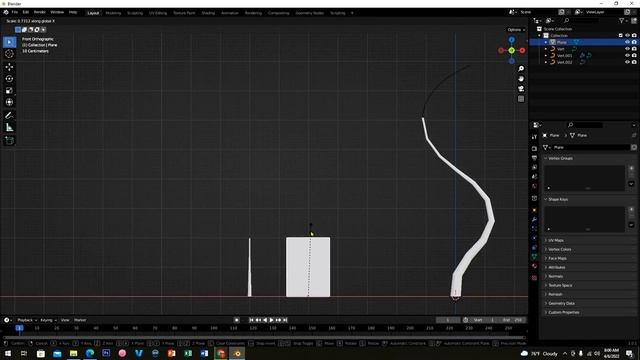Select the Select Box tool
640x360 pixels.
coord(9,42)
